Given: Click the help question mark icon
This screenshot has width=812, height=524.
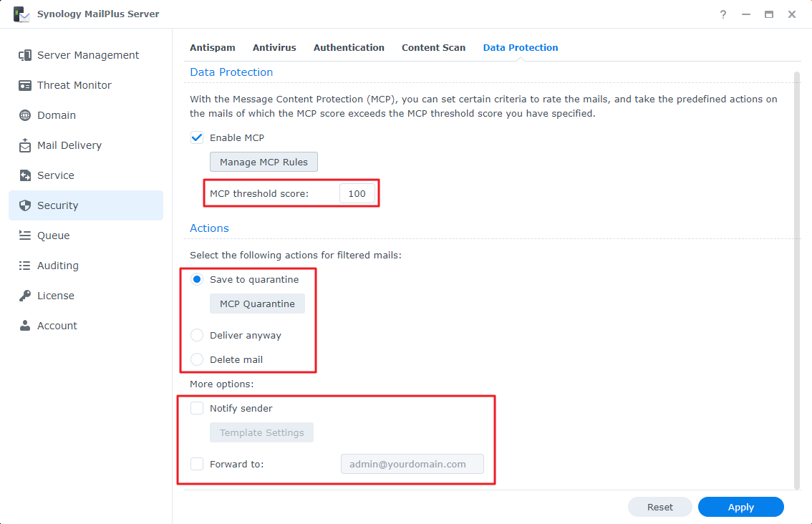Looking at the screenshot, I should tap(722, 14).
